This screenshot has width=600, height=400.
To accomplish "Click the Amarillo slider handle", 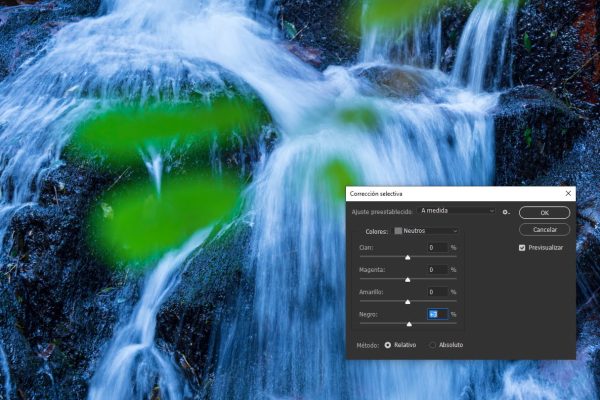I will click(408, 301).
